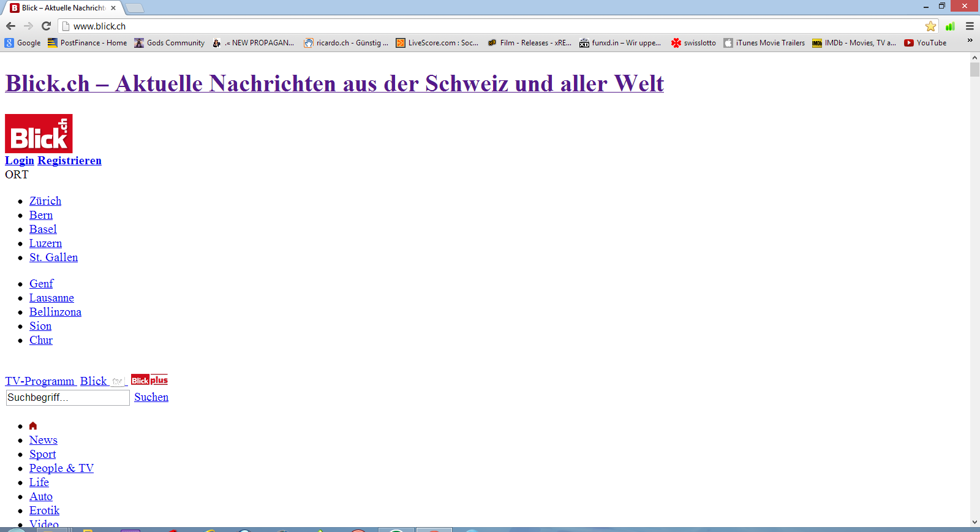Image resolution: width=980 pixels, height=532 pixels.
Task: Open the Chrome menu hamburger icon
Action: pyautogui.click(x=970, y=26)
